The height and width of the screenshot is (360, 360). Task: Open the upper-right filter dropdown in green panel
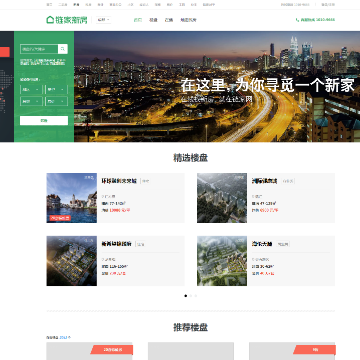tap(57, 89)
